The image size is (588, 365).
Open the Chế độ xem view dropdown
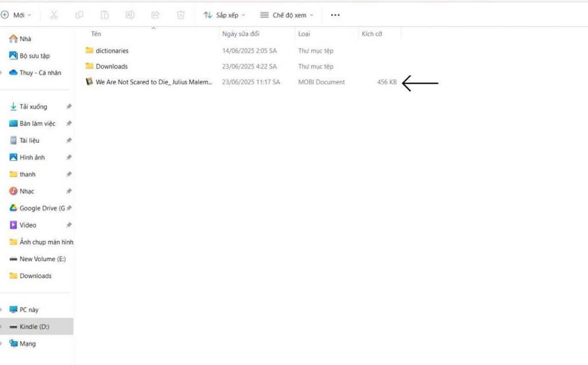tap(287, 15)
